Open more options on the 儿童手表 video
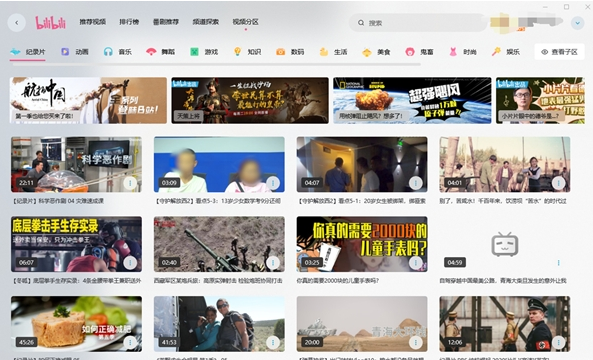The width and height of the screenshot is (593, 360). point(416,262)
